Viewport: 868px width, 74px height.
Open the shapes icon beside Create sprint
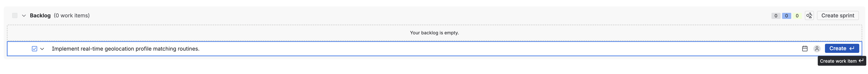coord(809,15)
